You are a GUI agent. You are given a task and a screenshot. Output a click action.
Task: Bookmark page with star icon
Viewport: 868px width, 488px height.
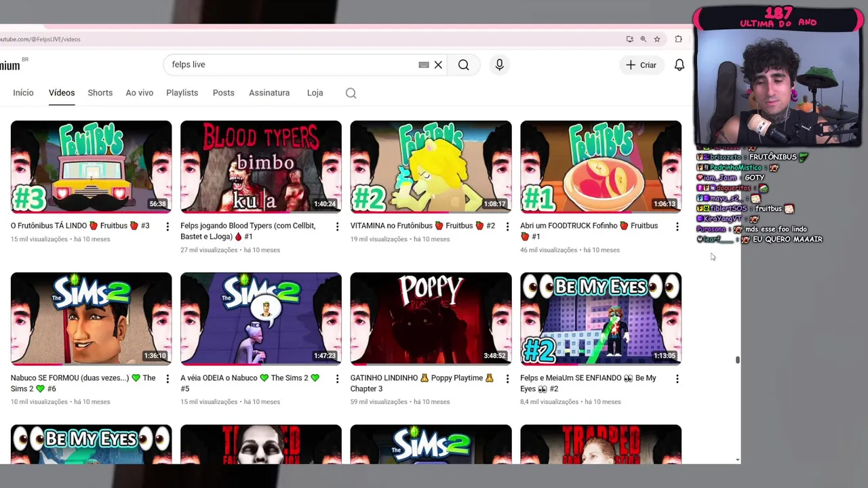click(x=656, y=39)
